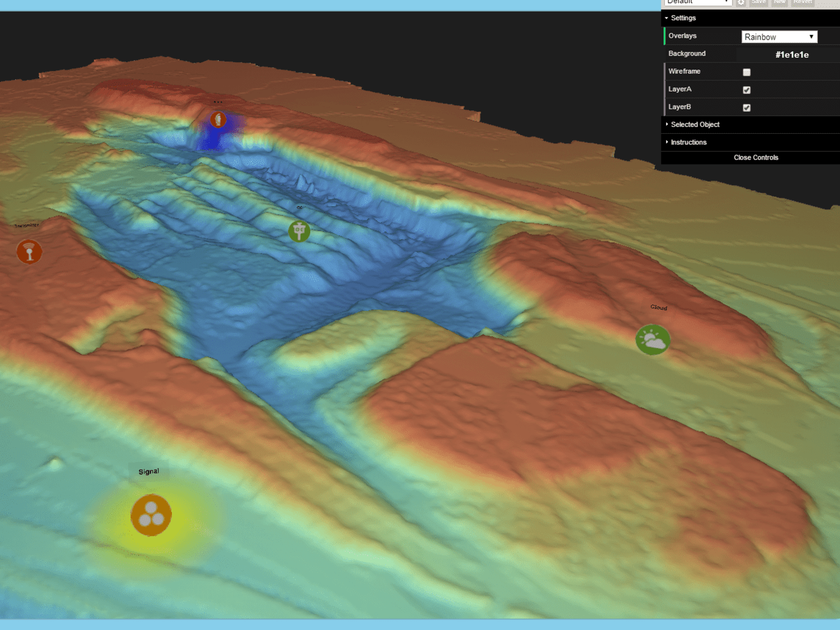
Task: Click the Cloud label text
Action: click(x=659, y=307)
